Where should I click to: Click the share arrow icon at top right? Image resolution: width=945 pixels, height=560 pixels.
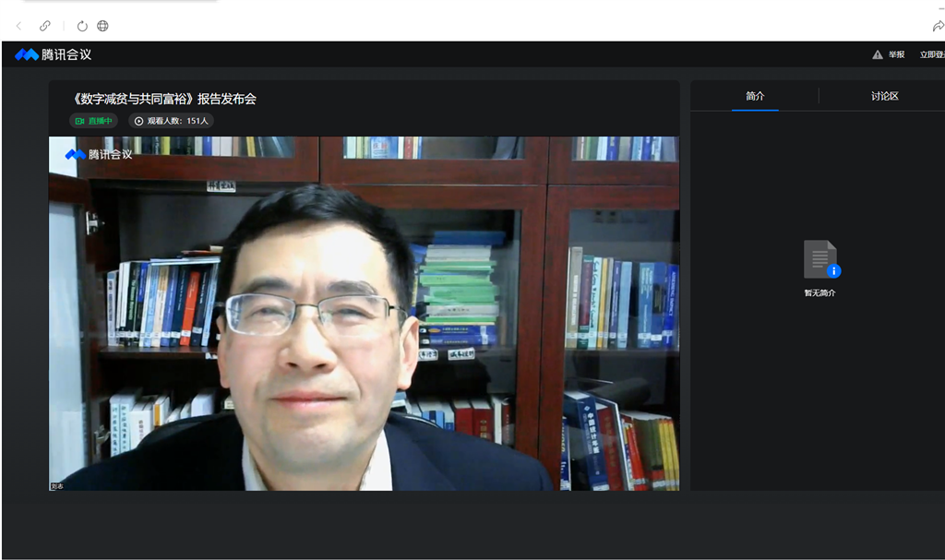[x=938, y=26]
